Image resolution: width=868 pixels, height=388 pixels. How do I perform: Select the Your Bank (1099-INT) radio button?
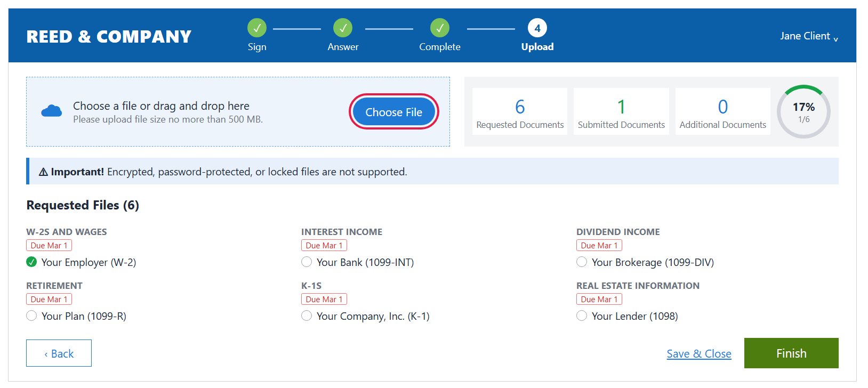307,262
